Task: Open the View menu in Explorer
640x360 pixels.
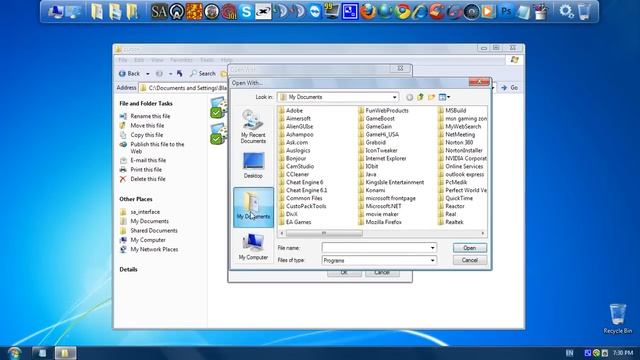Action: [x=157, y=60]
